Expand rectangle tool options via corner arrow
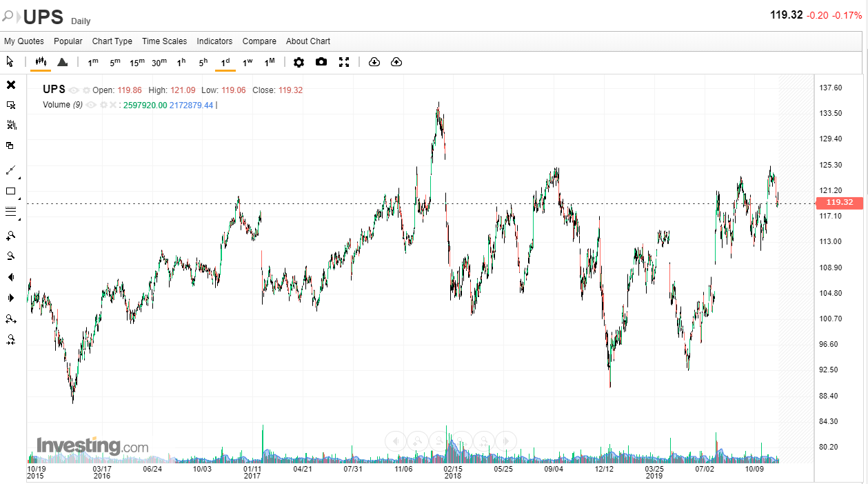 click(19, 198)
